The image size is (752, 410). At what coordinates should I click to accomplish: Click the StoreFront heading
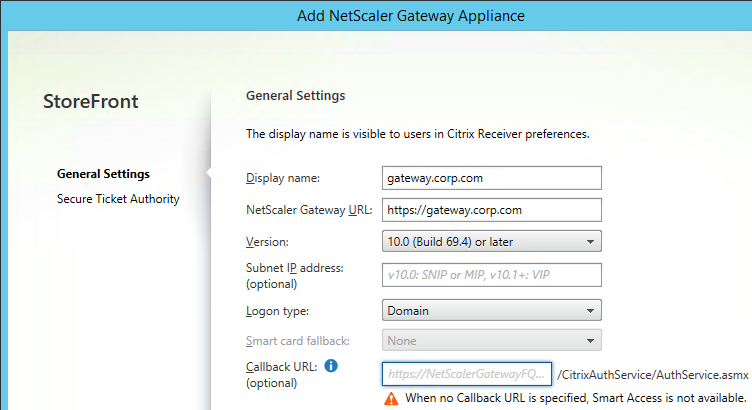tap(91, 101)
